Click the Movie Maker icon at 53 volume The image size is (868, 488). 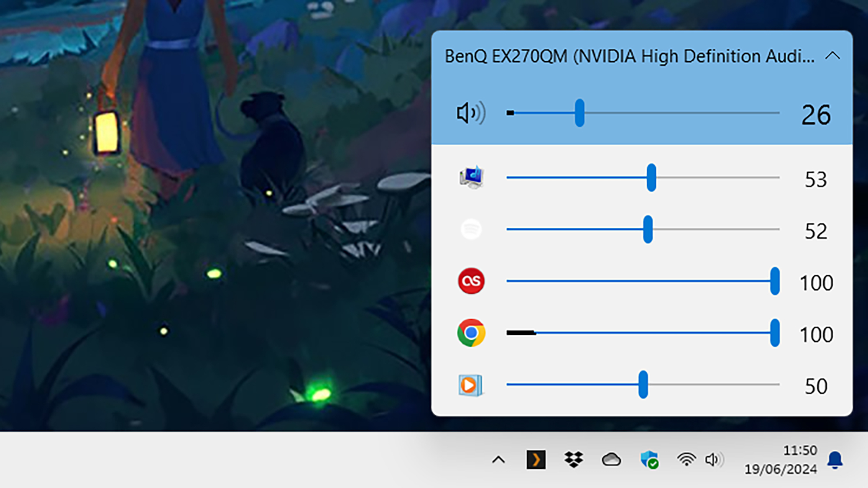[472, 177]
